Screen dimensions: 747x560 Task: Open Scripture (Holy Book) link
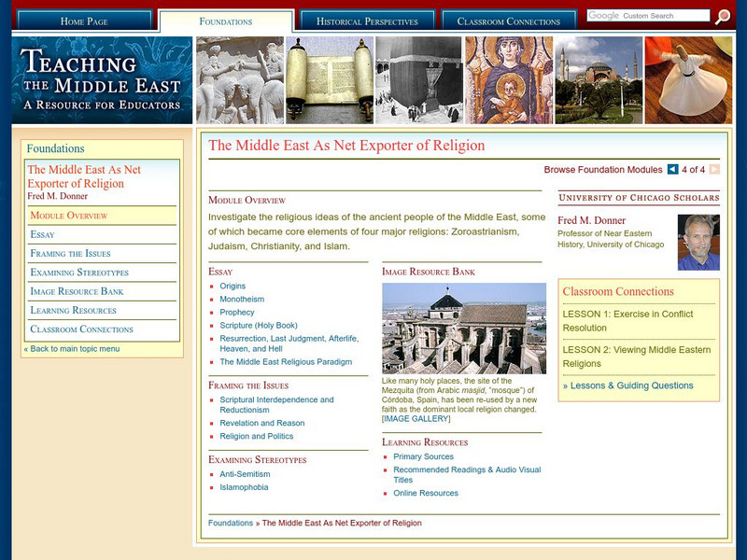pos(259,325)
